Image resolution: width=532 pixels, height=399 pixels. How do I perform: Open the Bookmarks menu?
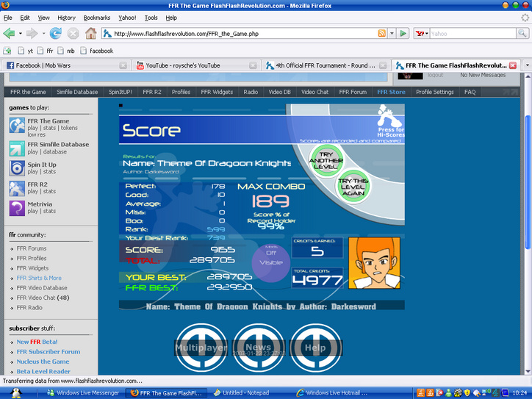pyautogui.click(x=97, y=18)
